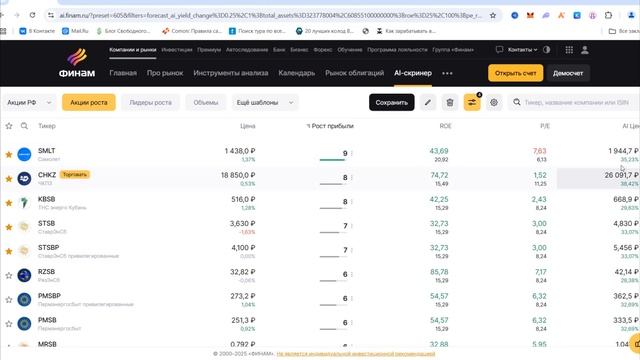The height and width of the screenshot is (360, 640).
Task: Open the PMSB company logo
Action: point(24,323)
